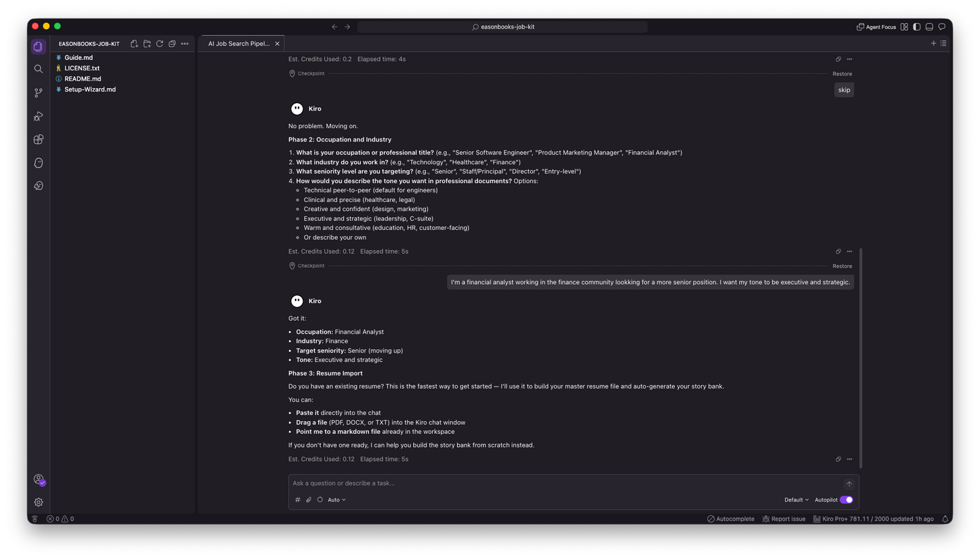
Task: Open Kiro Pro+ credits usage status
Action: point(873,519)
